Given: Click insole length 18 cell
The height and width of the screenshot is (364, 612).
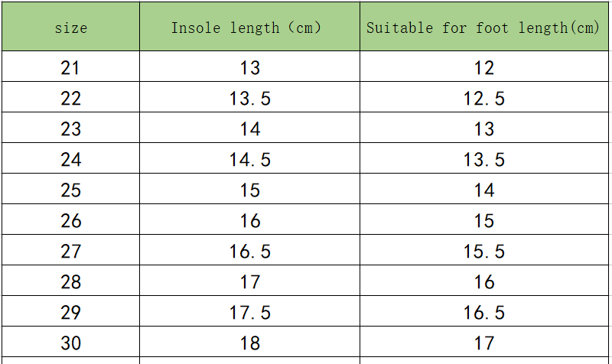Looking at the screenshot, I should [249, 343].
